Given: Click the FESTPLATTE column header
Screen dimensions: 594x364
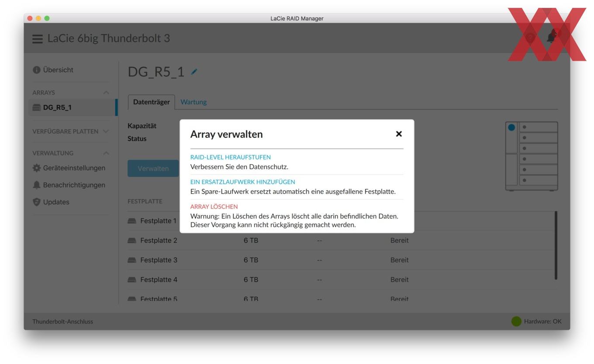Looking at the screenshot, I should pos(145,201).
